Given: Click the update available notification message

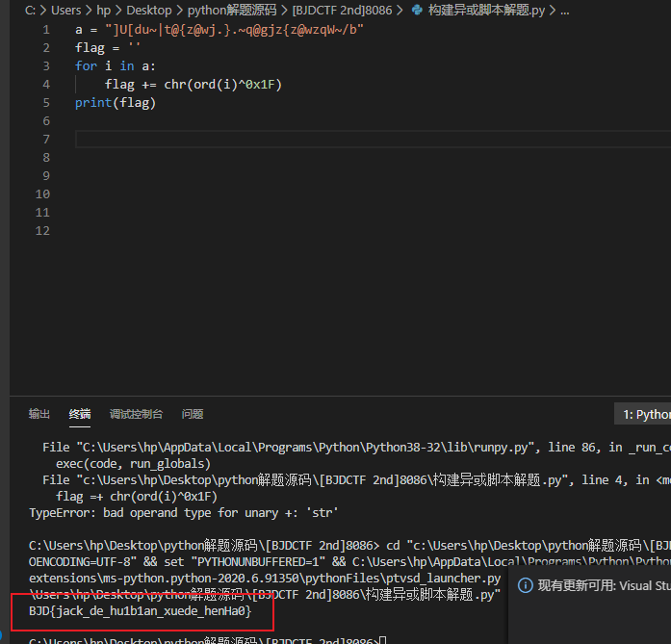Looking at the screenshot, I should [604, 584].
